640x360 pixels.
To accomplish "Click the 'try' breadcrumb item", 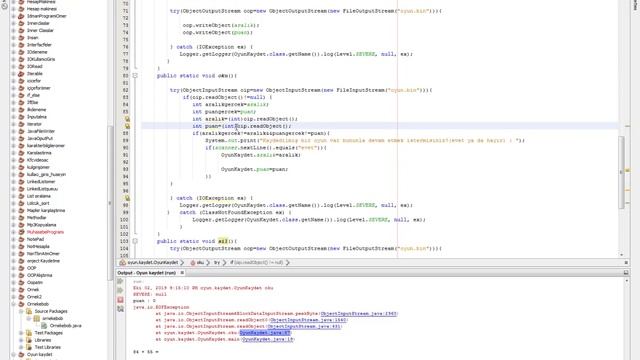I will [x=217, y=262].
